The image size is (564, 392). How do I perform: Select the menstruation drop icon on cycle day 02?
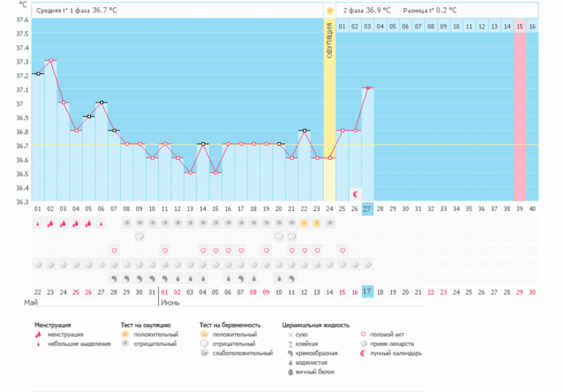(x=51, y=223)
